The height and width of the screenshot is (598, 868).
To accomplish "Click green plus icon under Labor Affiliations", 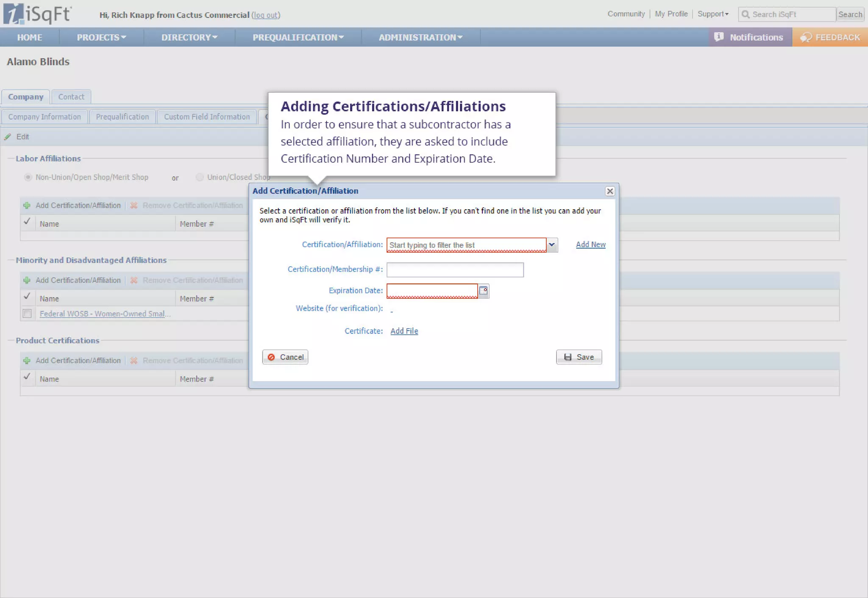I will [27, 206].
